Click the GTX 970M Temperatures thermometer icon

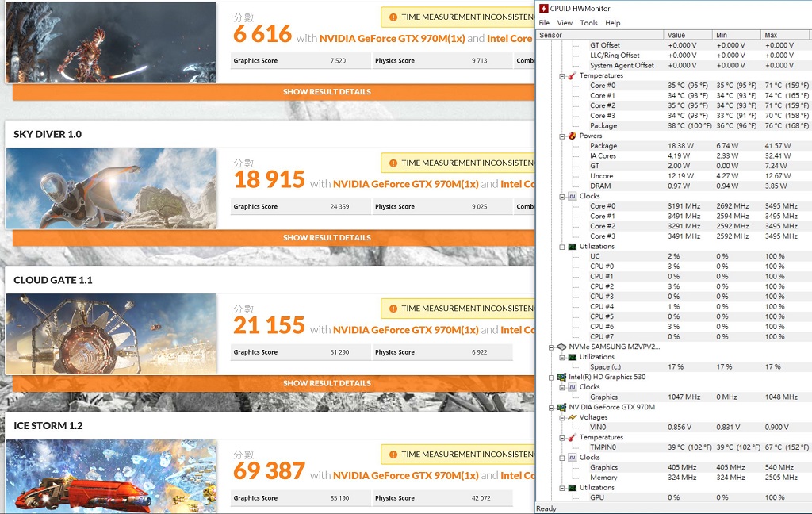click(x=573, y=437)
